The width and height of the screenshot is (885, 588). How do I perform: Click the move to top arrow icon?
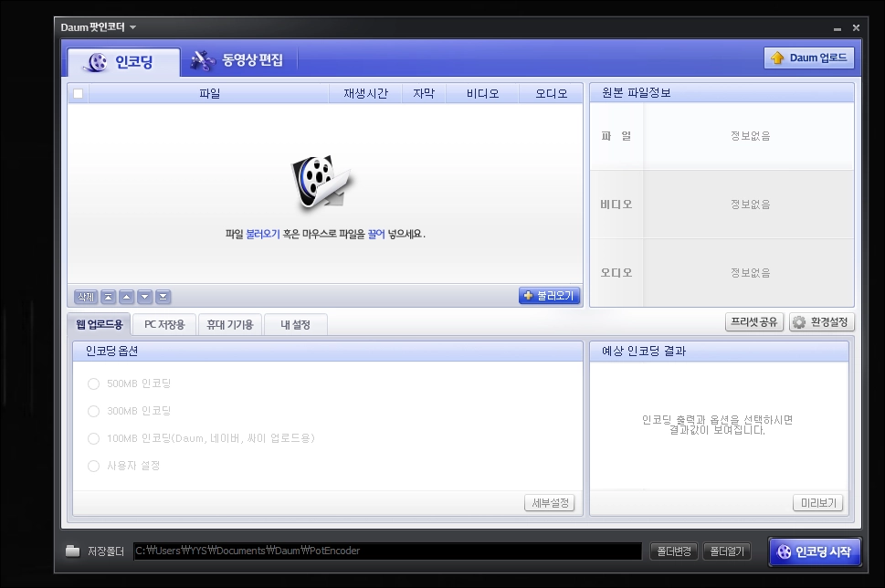108,297
